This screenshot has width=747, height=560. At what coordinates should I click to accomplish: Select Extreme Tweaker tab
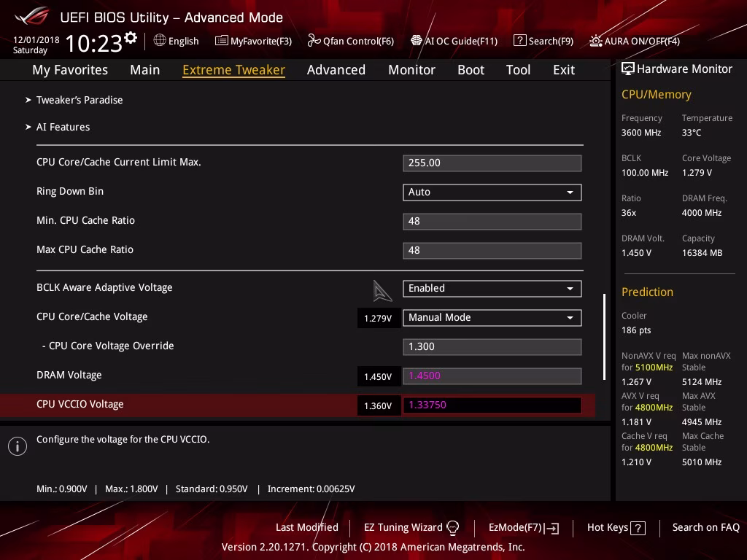pos(234,70)
